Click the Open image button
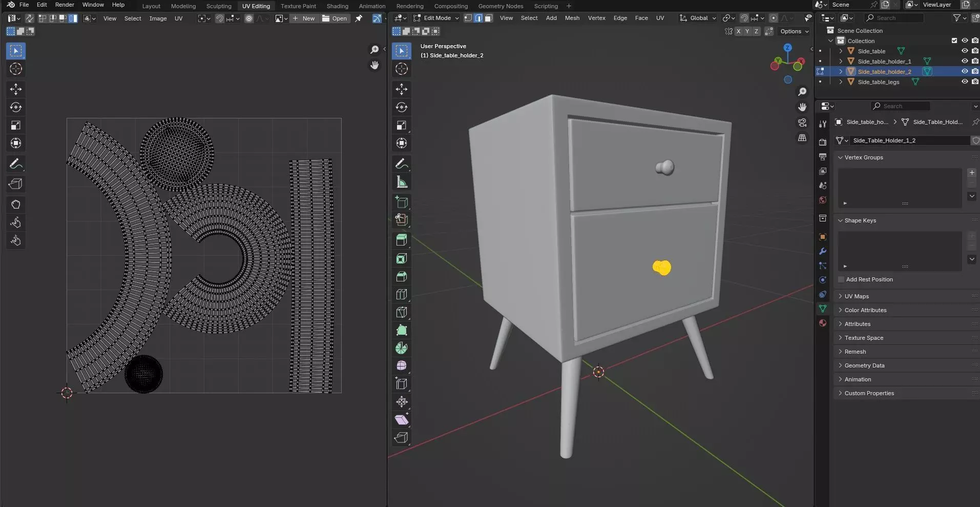This screenshot has height=507, width=980. (335, 18)
